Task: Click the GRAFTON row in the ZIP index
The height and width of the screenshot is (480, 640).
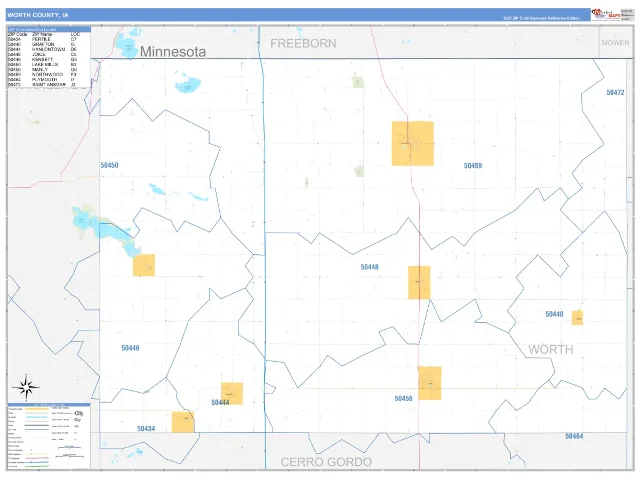Action: (x=44, y=44)
